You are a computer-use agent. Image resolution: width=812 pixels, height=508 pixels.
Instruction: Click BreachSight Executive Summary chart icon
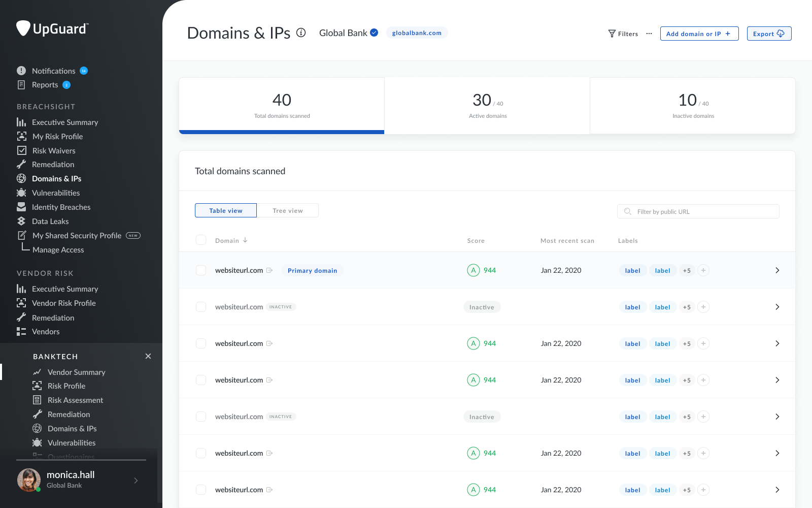pos(21,122)
